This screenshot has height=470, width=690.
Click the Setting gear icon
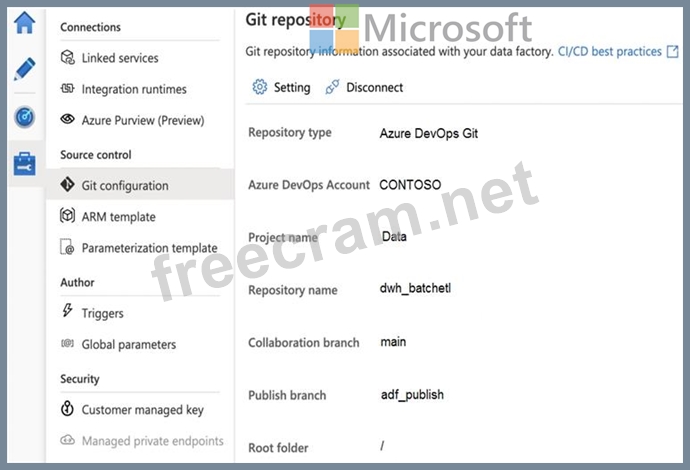(x=260, y=87)
